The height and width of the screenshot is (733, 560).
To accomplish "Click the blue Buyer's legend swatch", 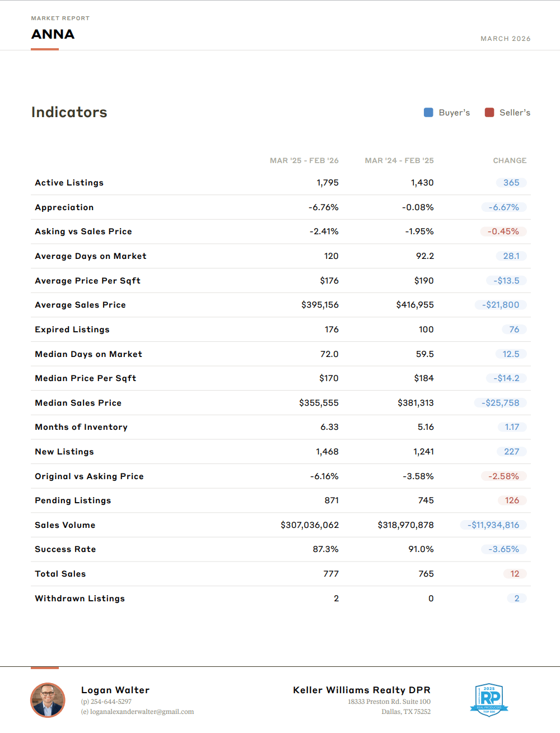I will (428, 113).
